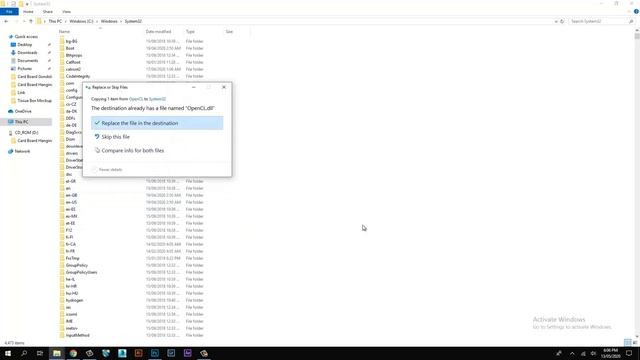
Task: Open File Explorer from the taskbar
Action: [x=57, y=353]
